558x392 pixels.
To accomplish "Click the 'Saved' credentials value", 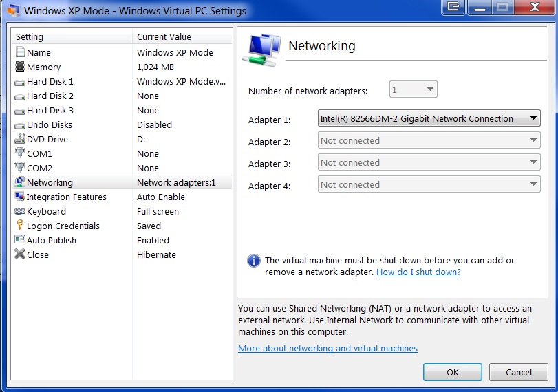I will pyautogui.click(x=149, y=226).
